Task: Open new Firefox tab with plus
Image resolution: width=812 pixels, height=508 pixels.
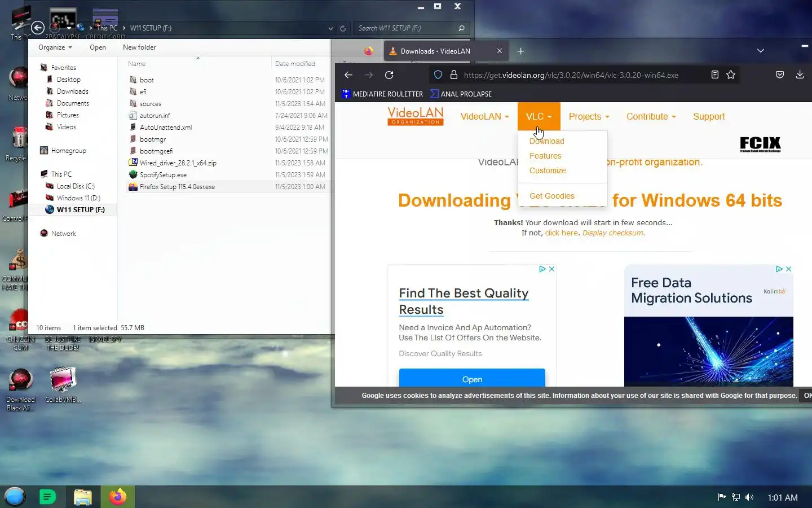Action: tap(521, 51)
